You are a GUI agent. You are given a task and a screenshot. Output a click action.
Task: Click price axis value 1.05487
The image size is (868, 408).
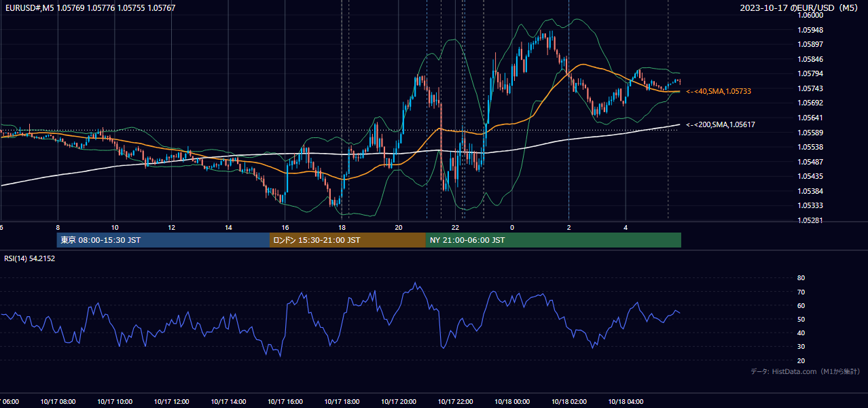click(810, 162)
